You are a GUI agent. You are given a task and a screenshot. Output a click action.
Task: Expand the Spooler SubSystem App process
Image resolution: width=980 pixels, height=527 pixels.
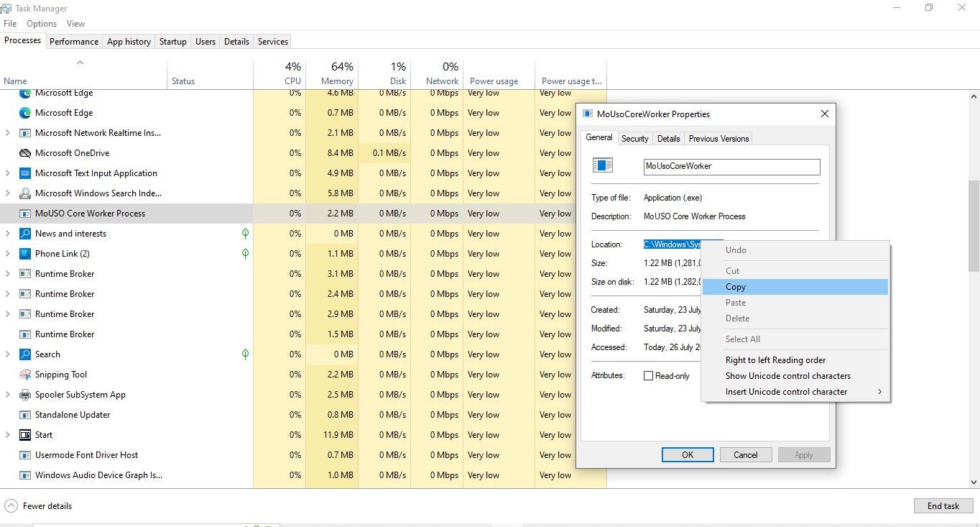pos(8,395)
